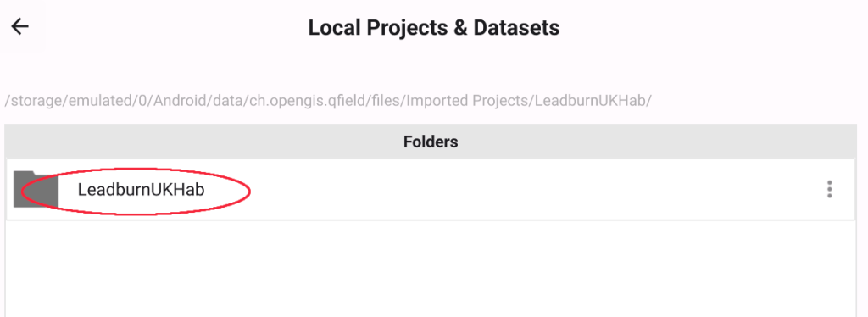The width and height of the screenshot is (868, 317).
Task: Click "files" in the directory path
Action: (409, 102)
